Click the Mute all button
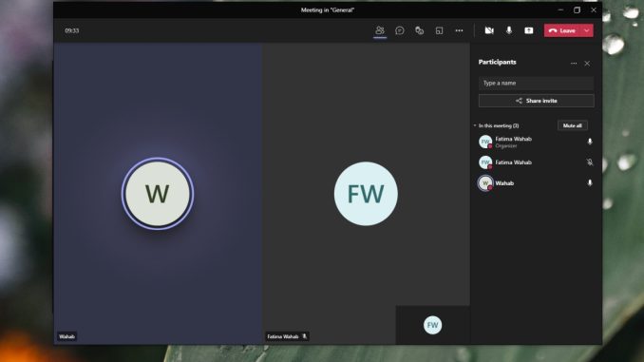The height and width of the screenshot is (362, 644). coord(572,125)
